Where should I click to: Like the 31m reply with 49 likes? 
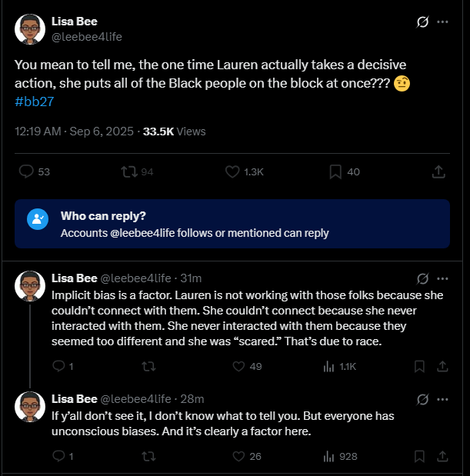coord(235,367)
